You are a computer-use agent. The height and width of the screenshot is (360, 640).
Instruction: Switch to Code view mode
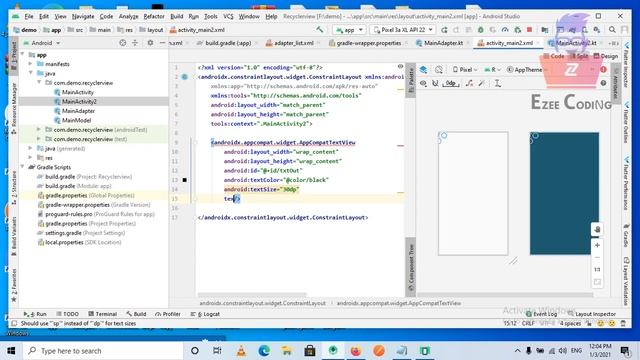[x=554, y=56]
